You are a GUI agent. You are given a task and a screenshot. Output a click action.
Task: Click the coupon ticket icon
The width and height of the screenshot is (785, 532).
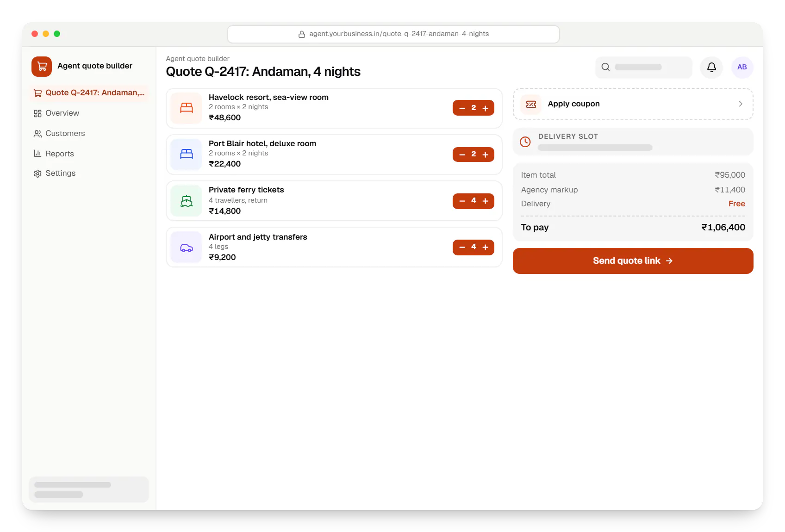point(531,104)
